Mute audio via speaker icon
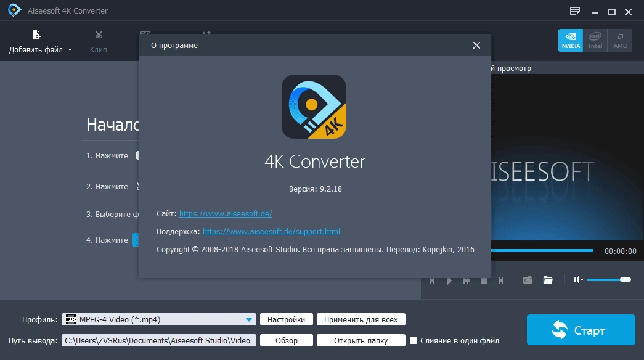644x360 pixels. (x=578, y=280)
